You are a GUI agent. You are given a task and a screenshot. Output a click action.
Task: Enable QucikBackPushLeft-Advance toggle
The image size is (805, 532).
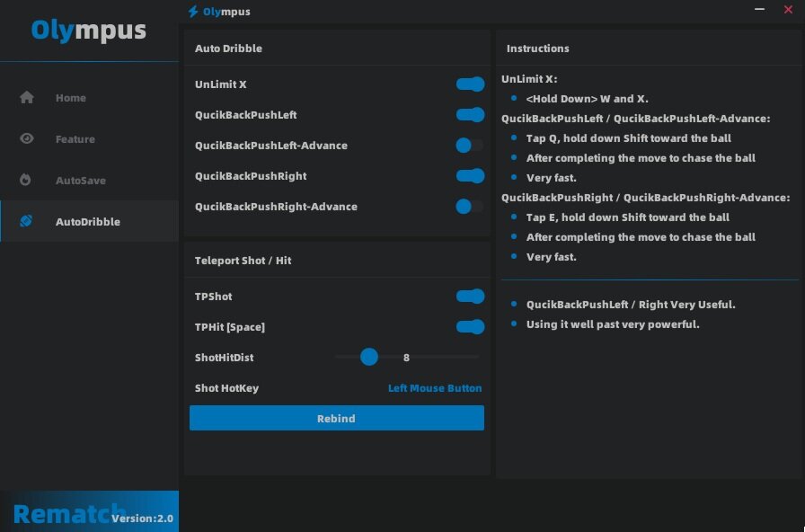[x=470, y=146]
